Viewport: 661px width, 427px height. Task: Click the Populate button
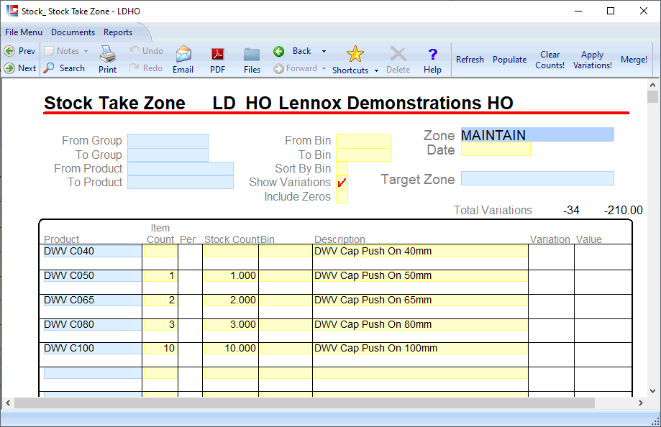509,59
